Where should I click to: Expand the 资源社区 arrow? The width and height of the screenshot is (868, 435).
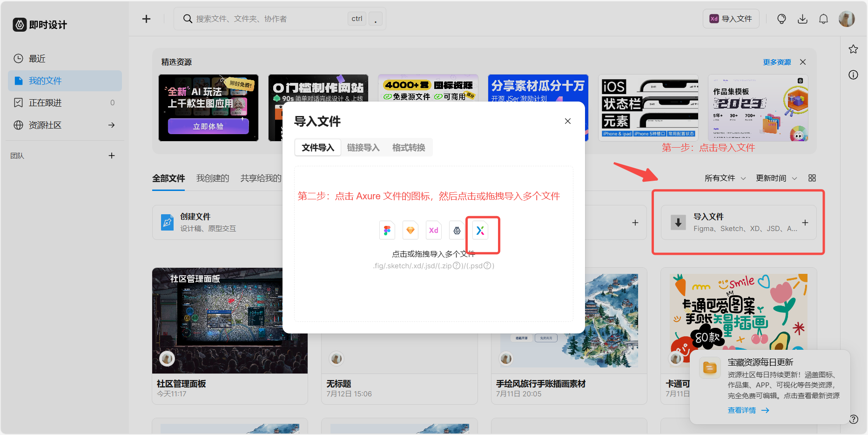pyautogui.click(x=112, y=125)
